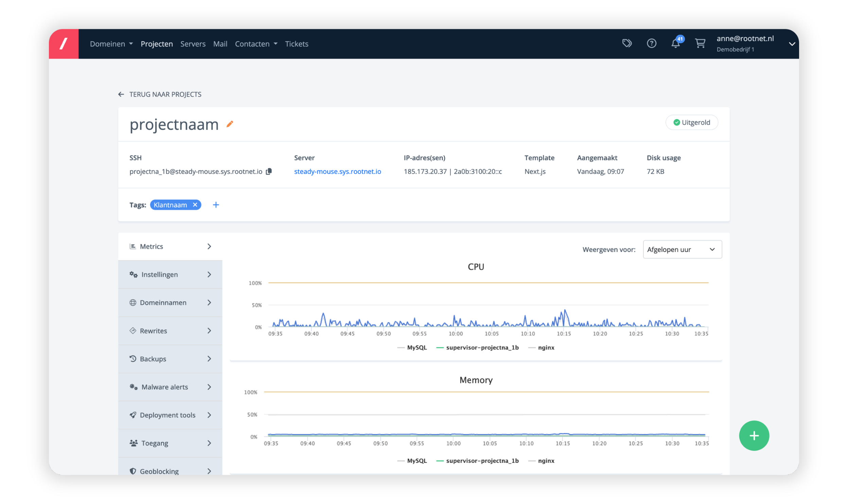The width and height of the screenshot is (848, 504).
Task: Switch to the Servers menu item
Action: coord(193,43)
